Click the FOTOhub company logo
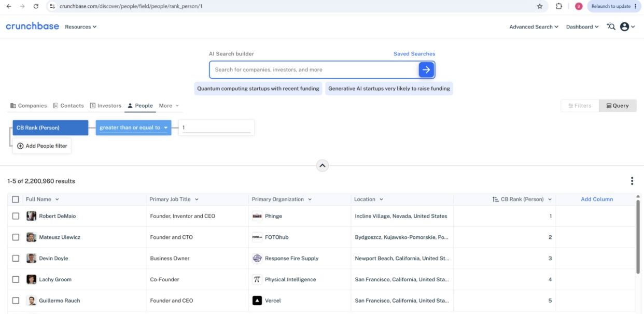This screenshot has width=644, height=314. point(257,237)
